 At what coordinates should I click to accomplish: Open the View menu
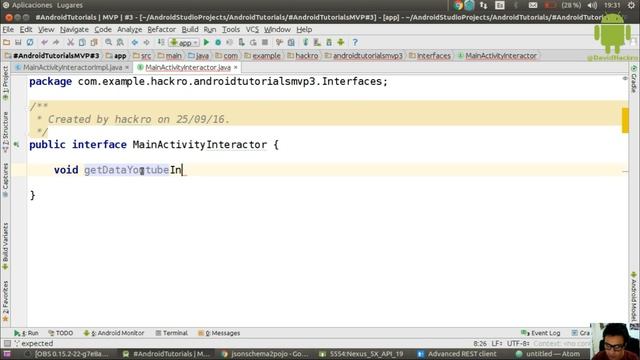coord(46,29)
